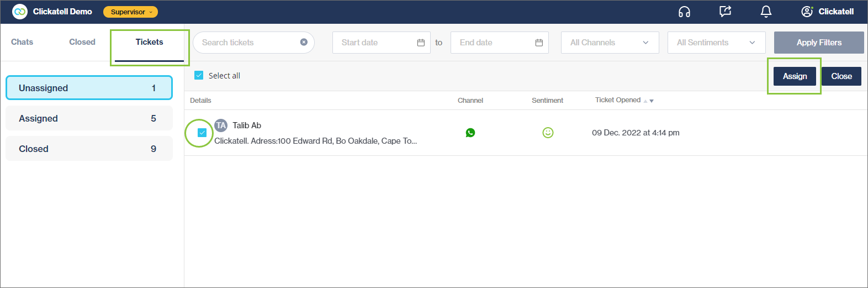Screen dimensions: 868x288
Task: Click the headset support icon
Action: point(684,12)
